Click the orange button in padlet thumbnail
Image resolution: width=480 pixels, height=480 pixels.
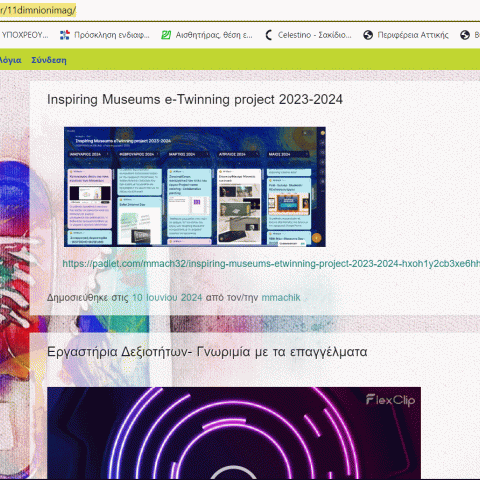316,238
